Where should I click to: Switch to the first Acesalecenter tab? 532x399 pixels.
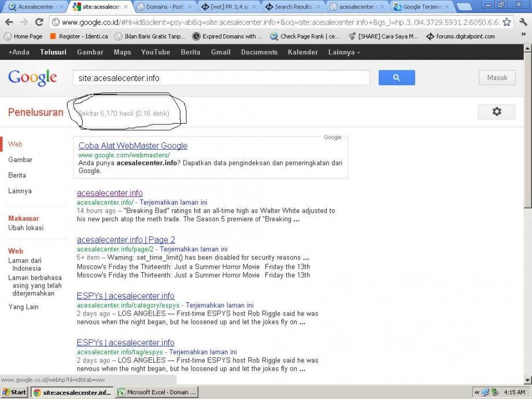(36, 7)
